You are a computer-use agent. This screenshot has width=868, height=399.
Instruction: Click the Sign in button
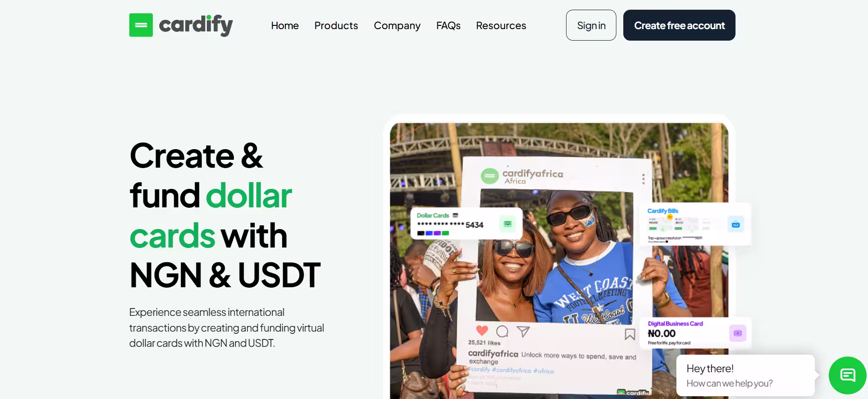pos(591,25)
